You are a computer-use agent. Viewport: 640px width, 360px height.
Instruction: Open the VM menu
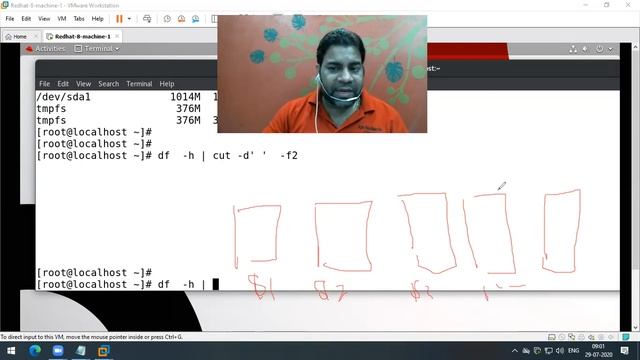(x=62, y=19)
